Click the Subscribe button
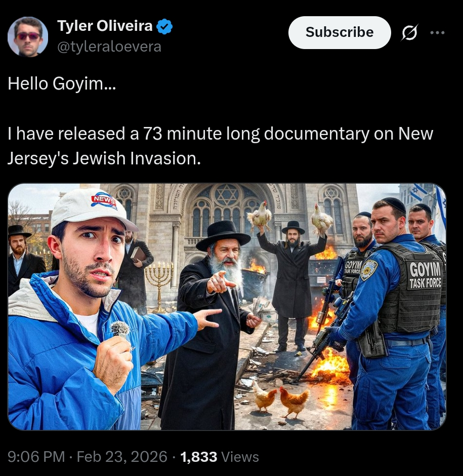 click(340, 32)
